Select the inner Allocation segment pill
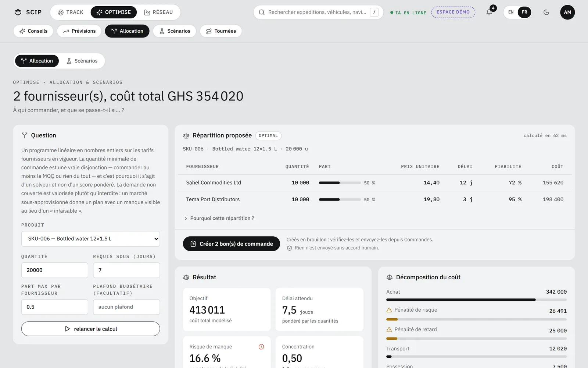Screen dimensions: 588x368 click(x=37, y=61)
